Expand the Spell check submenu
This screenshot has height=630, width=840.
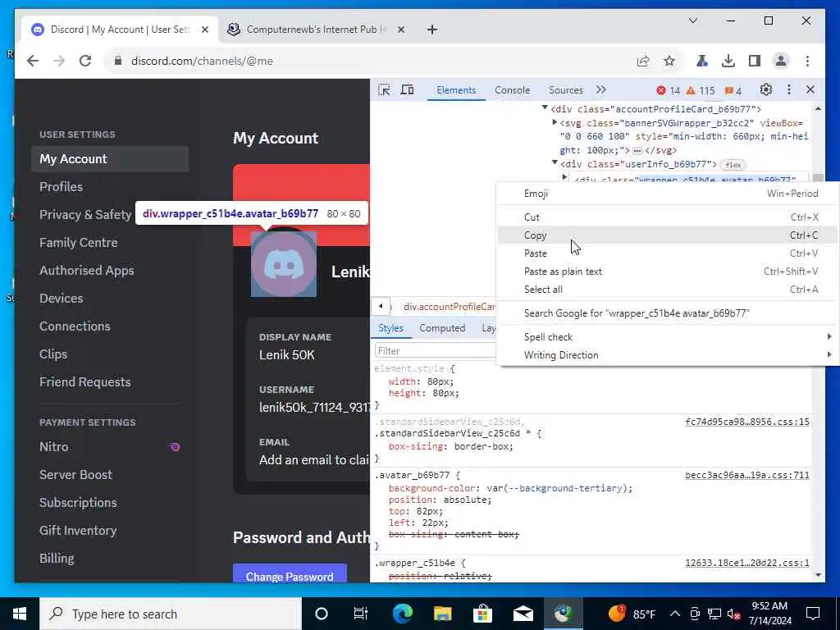(x=667, y=337)
